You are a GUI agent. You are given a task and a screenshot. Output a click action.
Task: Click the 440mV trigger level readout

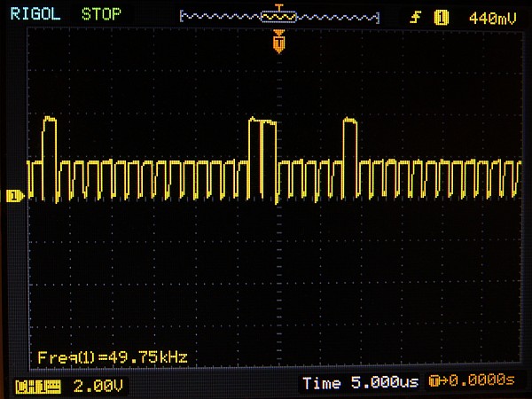click(491, 16)
